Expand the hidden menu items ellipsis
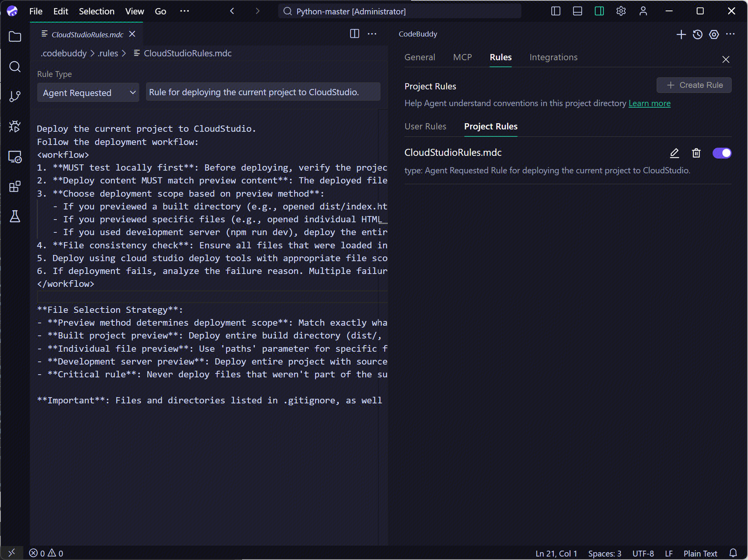The height and width of the screenshot is (560, 748). pyautogui.click(x=185, y=11)
